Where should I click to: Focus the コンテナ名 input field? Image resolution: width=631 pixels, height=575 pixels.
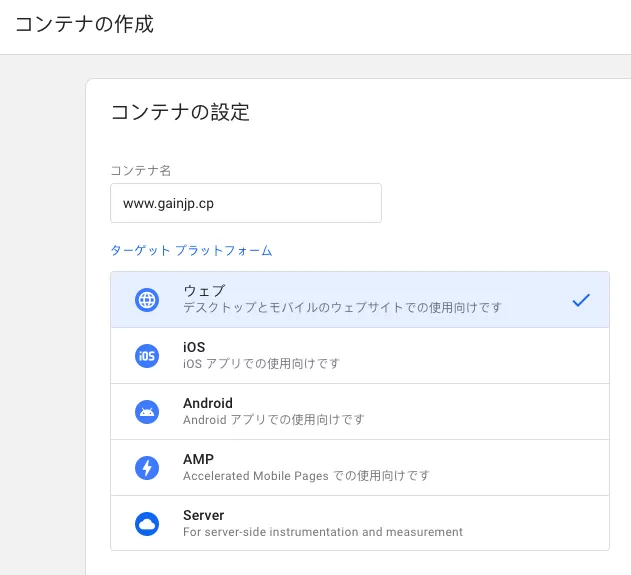click(x=246, y=203)
